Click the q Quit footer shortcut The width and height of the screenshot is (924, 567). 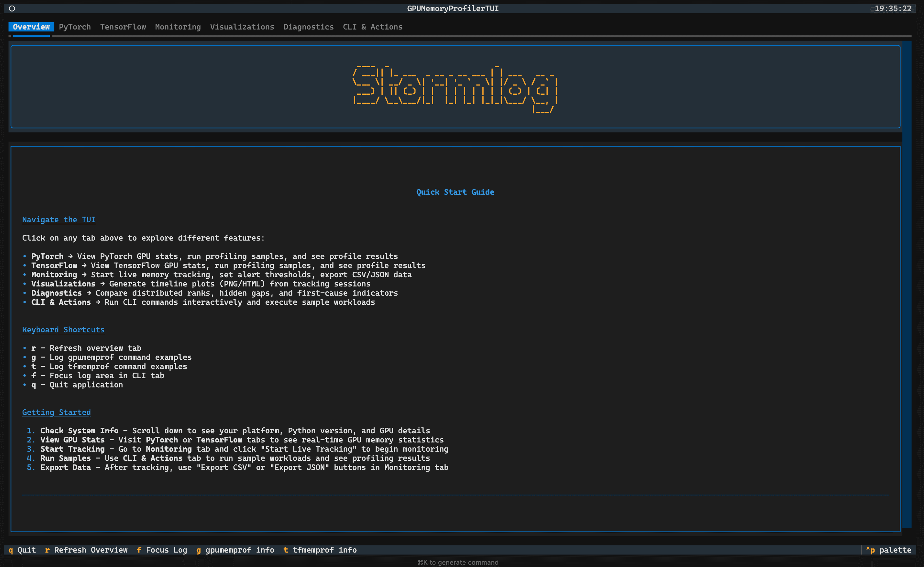[22, 550]
